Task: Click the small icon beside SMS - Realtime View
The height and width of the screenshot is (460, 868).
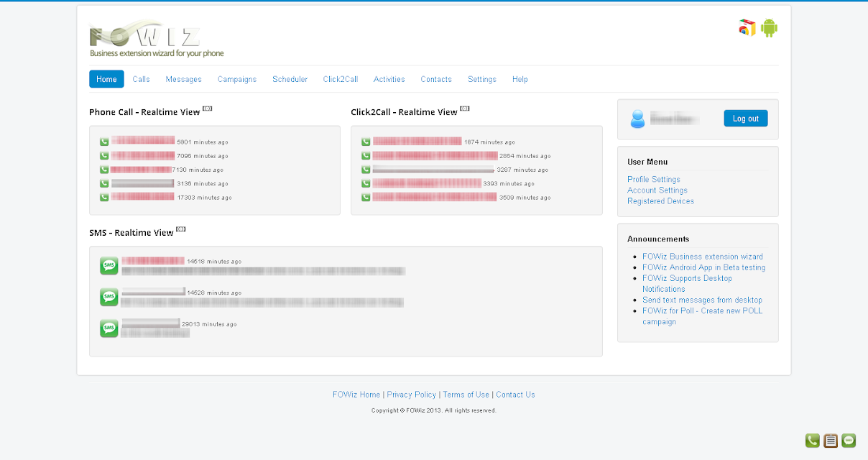Action: tap(181, 229)
